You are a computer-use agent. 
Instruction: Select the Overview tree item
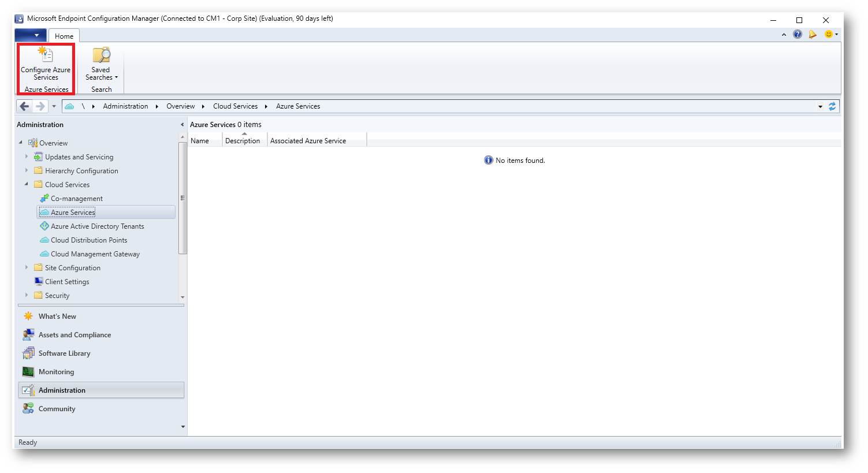pyautogui.click(x=53, y=143)
